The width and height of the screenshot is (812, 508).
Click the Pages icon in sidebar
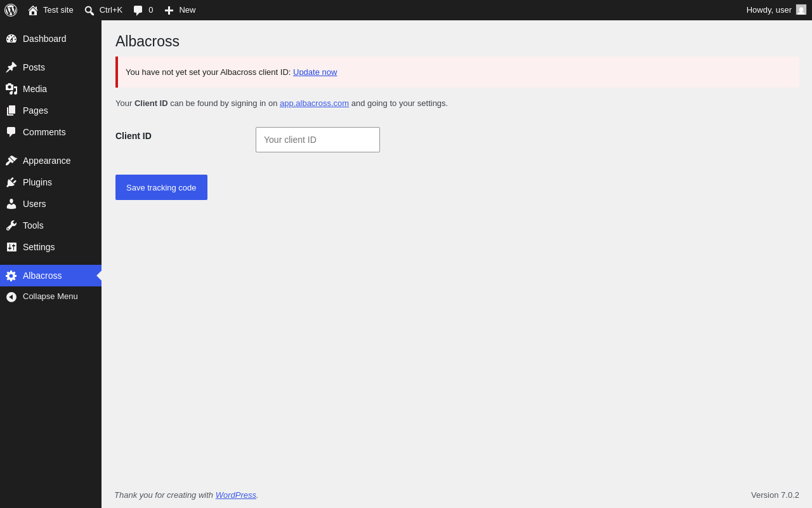tap(11, 110)
